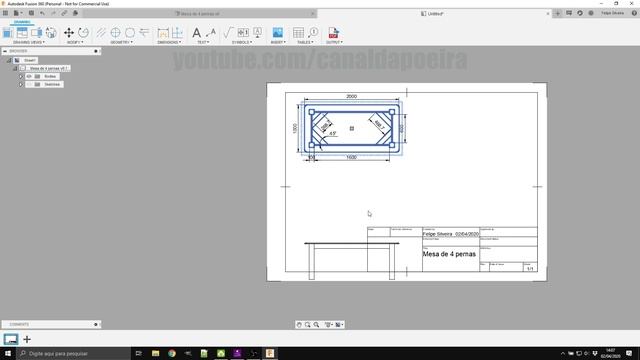This screenshot has height=360, width=640.
Task: Open the Output dropdown
Action: tap(334, 42)
